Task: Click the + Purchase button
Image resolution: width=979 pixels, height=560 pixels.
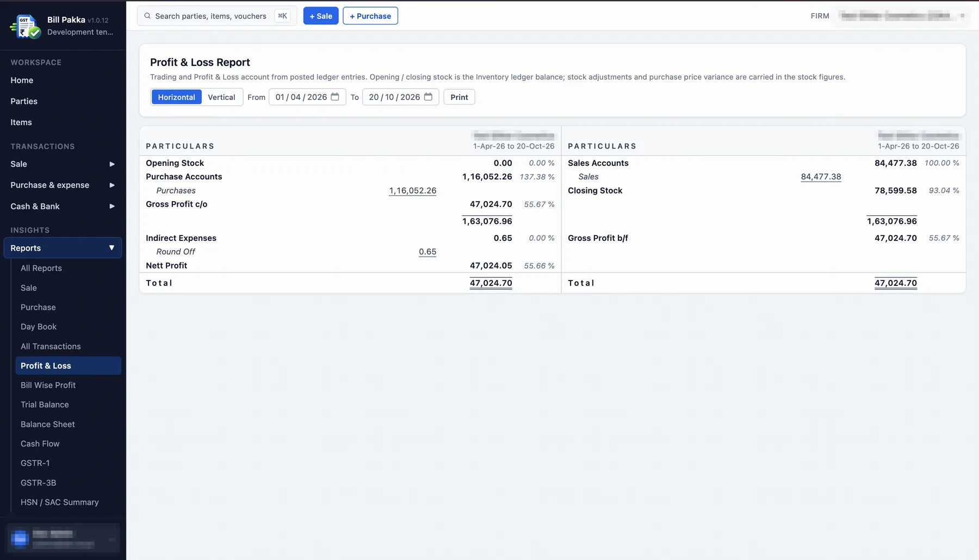Action: pyautogui.click(x=370, y=16)
